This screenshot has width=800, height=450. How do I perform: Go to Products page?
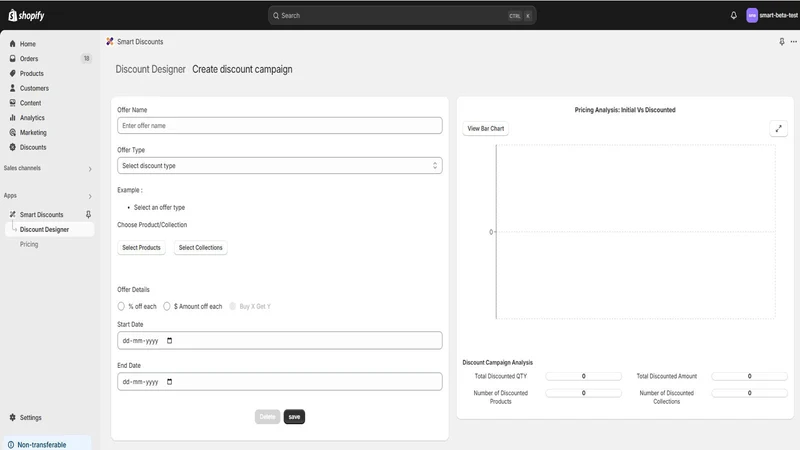tap(32, 73)
